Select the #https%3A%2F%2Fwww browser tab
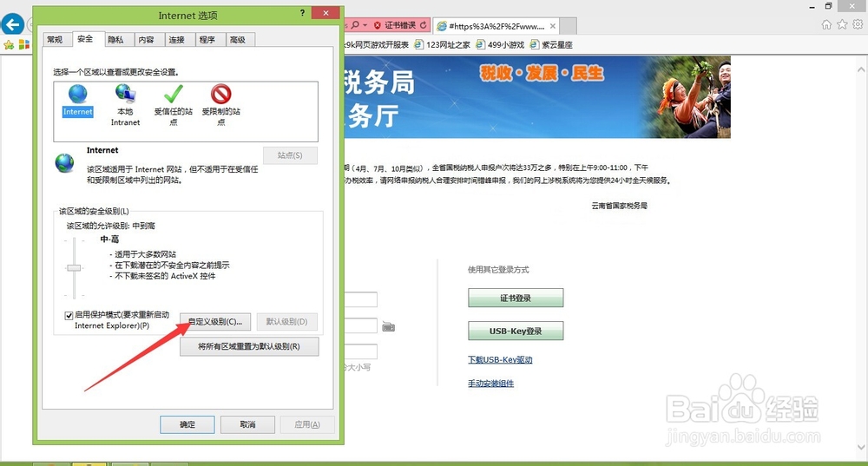This screenshot has width=868, height=466. pyautogui.click(x=496, y=26)
